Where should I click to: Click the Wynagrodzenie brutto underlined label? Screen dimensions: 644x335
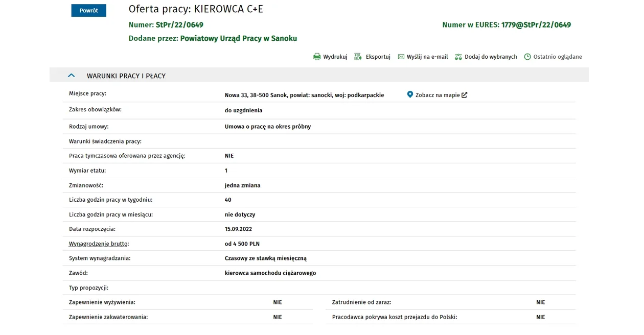pos(99,244)
